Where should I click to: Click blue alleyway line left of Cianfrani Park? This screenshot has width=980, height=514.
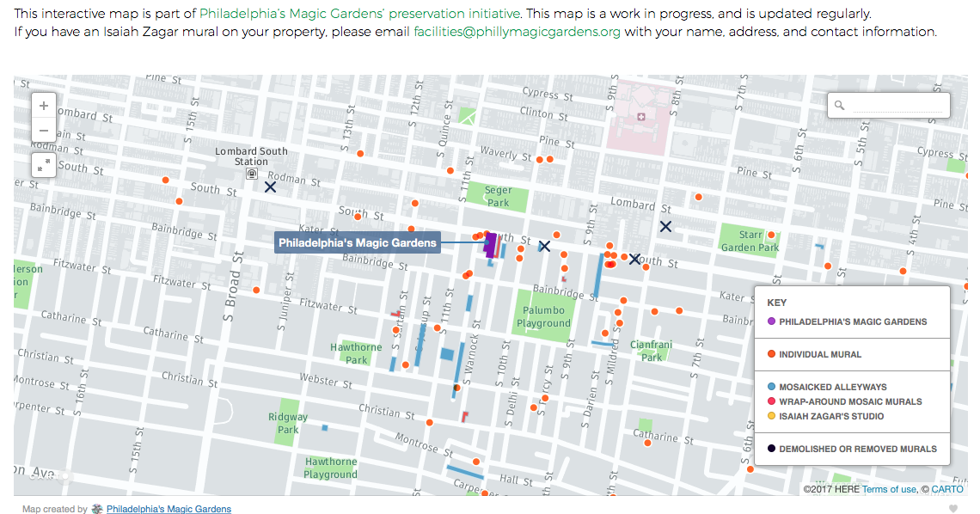(603, 344)
